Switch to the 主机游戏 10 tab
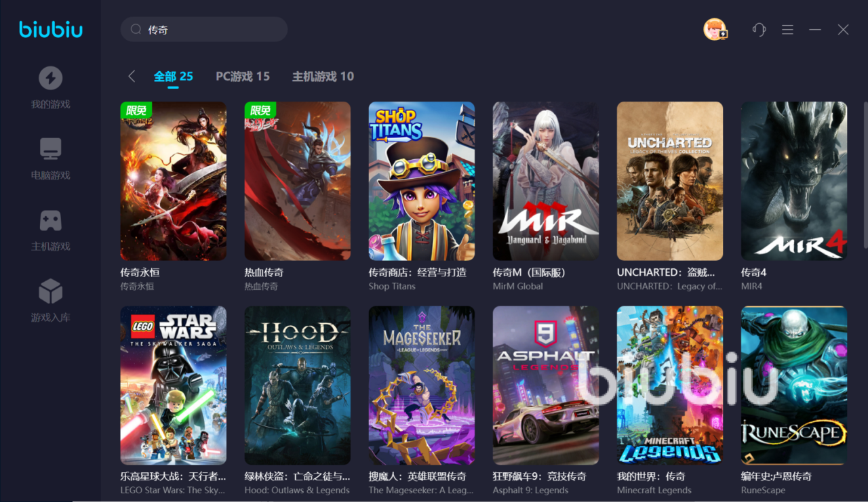 pos(323,77)
